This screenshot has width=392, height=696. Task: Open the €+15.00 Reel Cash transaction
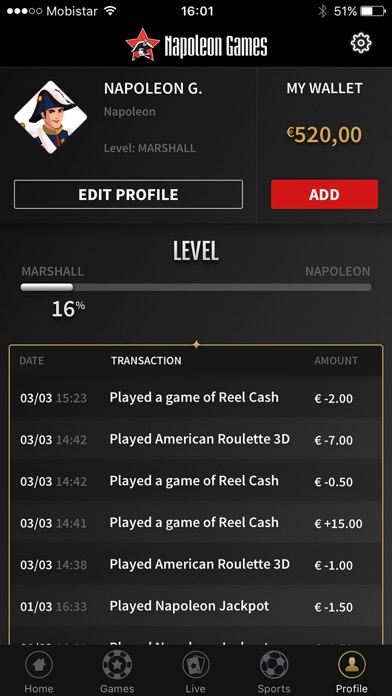[196, 522]
